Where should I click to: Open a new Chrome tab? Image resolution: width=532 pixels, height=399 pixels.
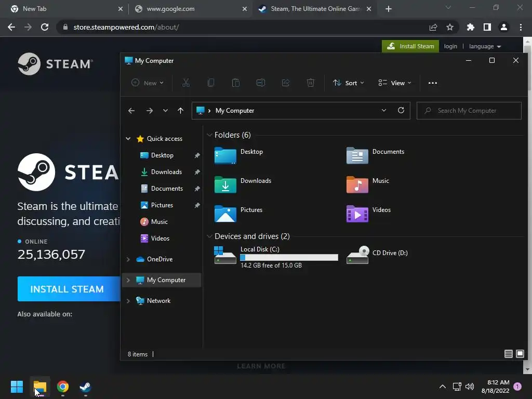click(x=389, y=9)
